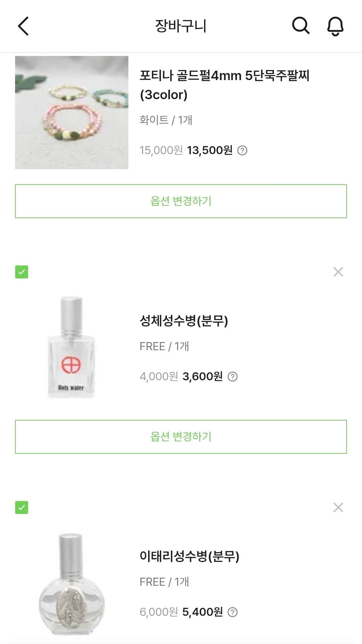This screenshot has height=644, width=362.
Task: Tap the 장바구니 page title
Action: point(181,26)
